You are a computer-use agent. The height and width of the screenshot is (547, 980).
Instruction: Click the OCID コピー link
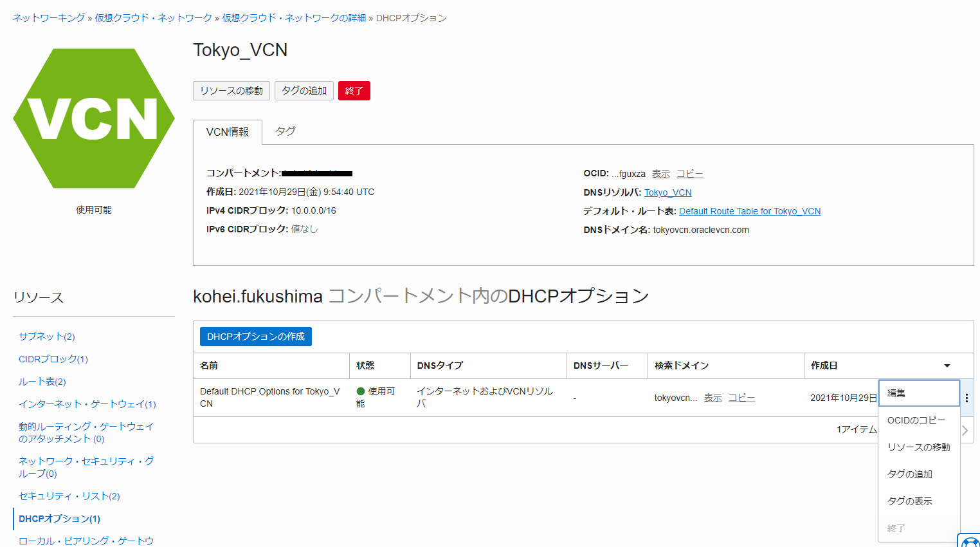(689, 174)
